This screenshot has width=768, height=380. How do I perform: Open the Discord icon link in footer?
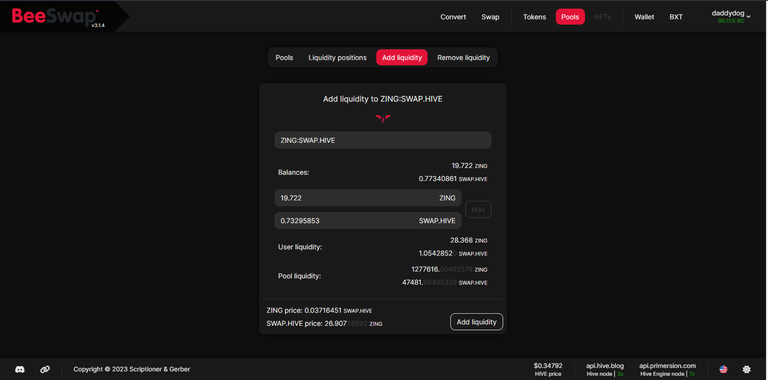click(20, 369)
